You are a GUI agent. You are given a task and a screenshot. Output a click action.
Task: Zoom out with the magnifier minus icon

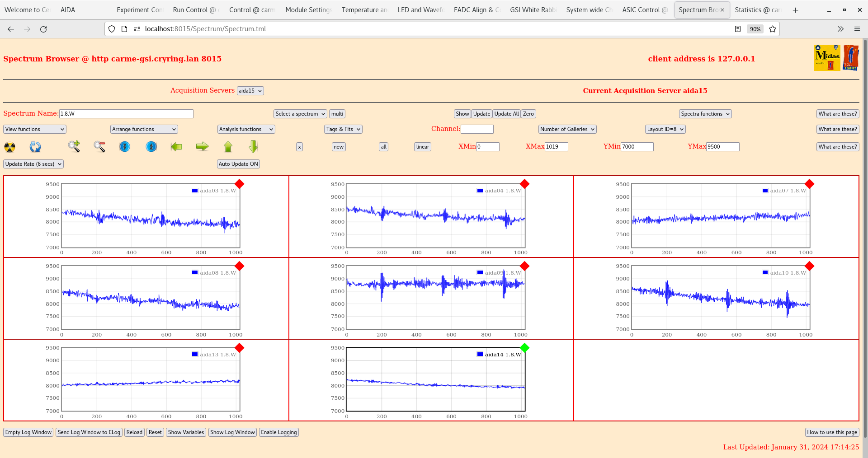point(99,146)
